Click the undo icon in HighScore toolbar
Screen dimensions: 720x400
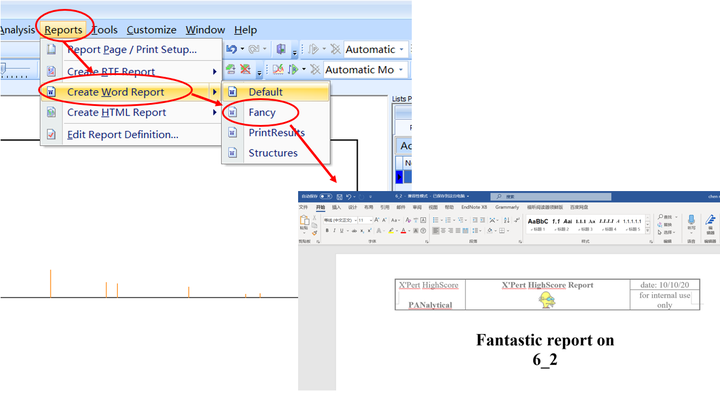231,49
